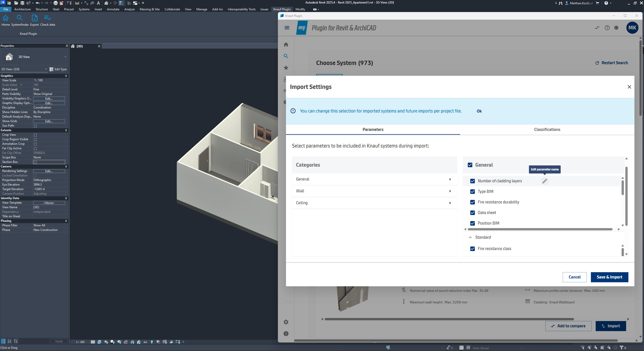
Task: Go to home in Knauf plugin sidebar
Action: click(286, 44)
